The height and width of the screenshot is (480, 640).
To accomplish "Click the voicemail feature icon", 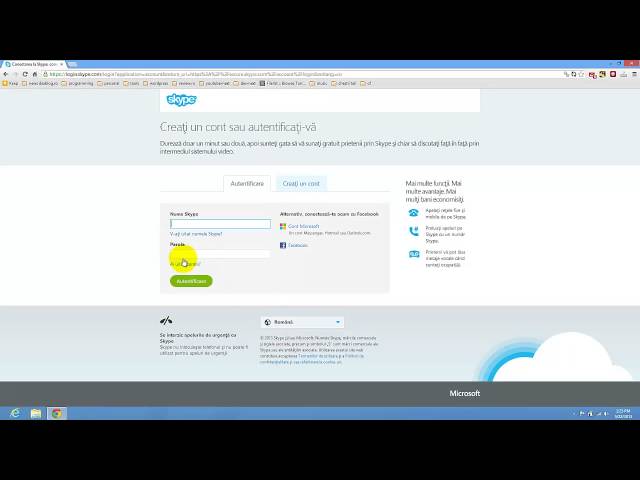I will coord(414,254).
